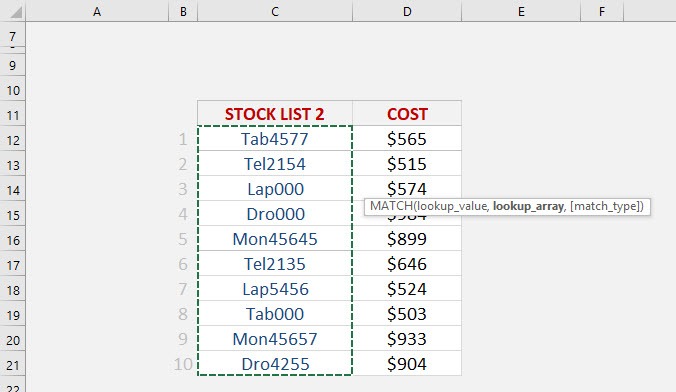Click index number 5 beside Mon45645
The height and width of the screenshot is (392, 676).
[183, 239]
